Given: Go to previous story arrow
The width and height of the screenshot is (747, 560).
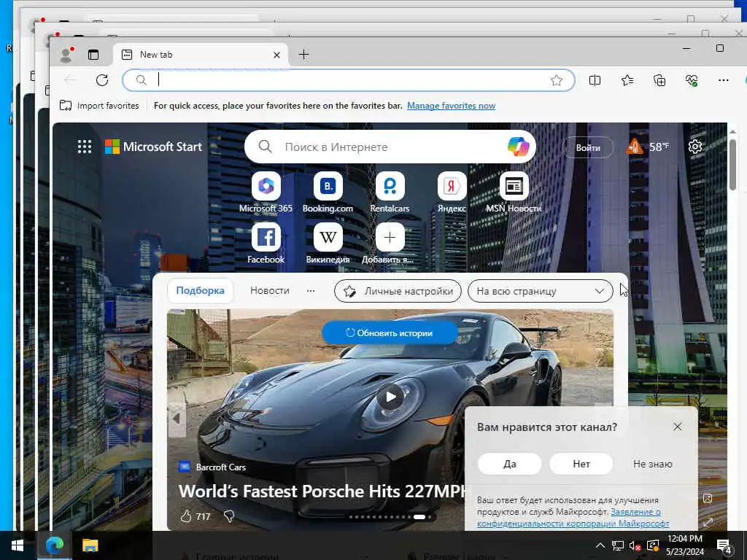Looking at the screenshot, I should pos(177,419).
